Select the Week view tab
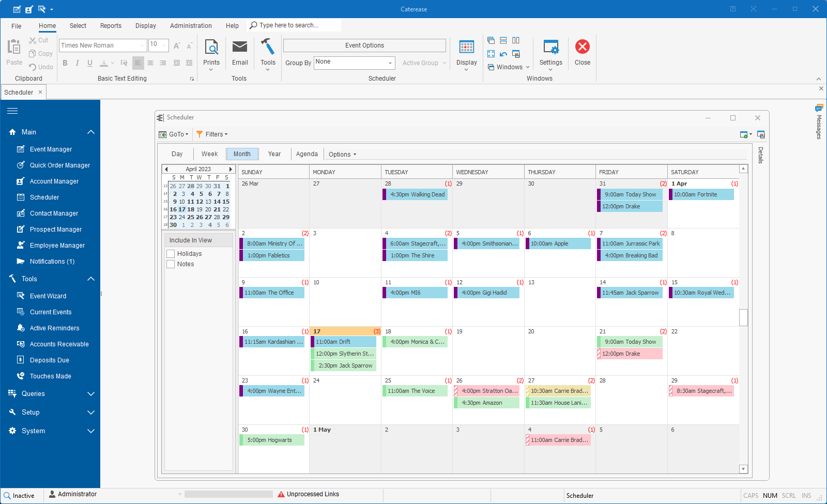The width and height of the screenshot is (827, 504). (209, 154)
